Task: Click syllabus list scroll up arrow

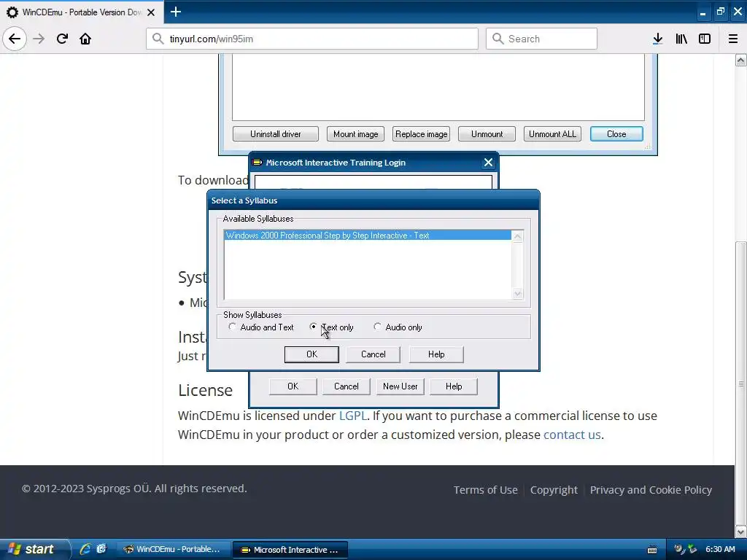Action: (517, 237)
